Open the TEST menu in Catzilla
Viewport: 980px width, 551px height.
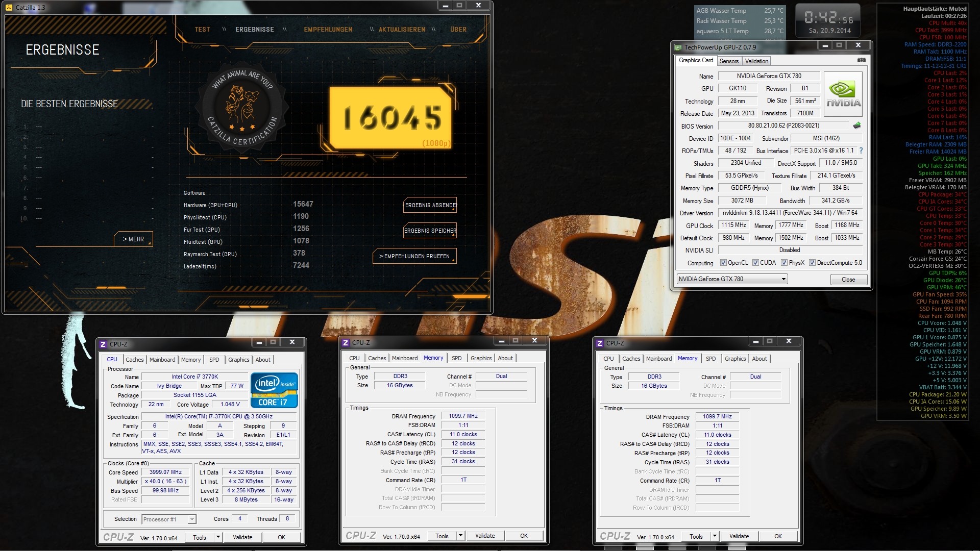(202, 30)
